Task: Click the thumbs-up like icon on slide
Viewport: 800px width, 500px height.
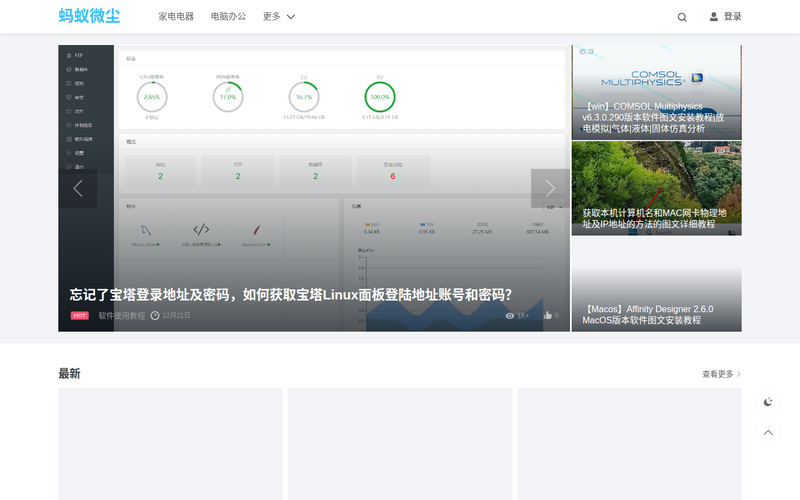Action: tap(548, 315)
